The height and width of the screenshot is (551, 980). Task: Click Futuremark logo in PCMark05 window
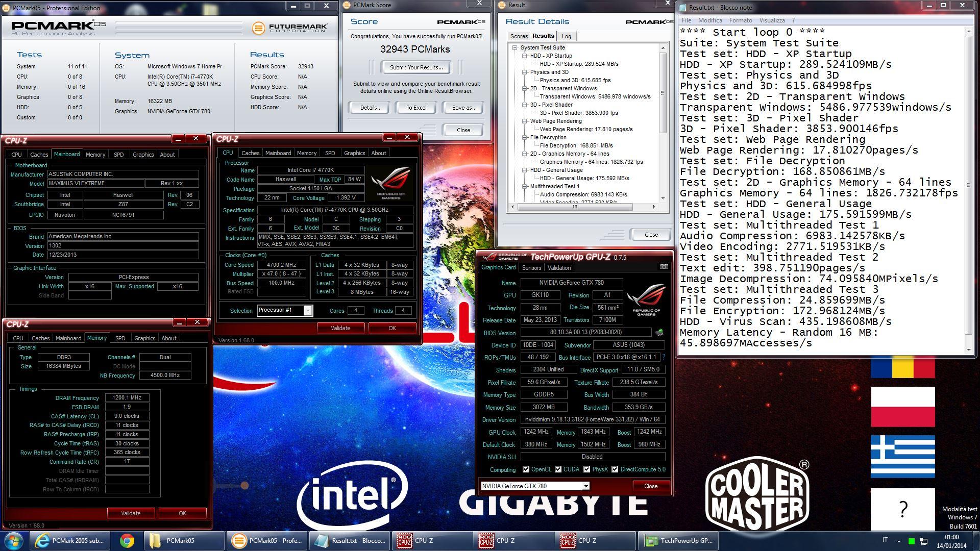point(289,28)
